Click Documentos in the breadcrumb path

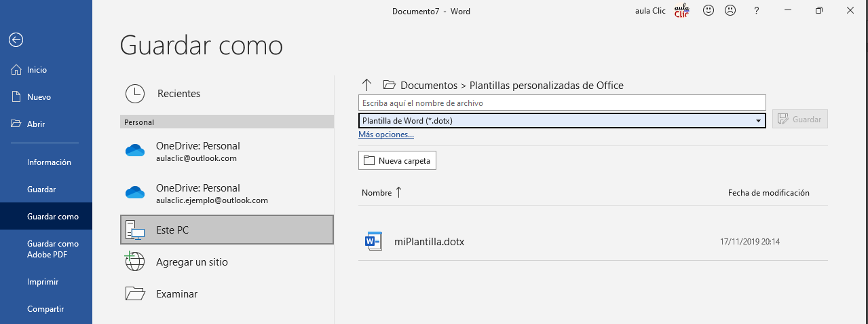tap(429, 86)
